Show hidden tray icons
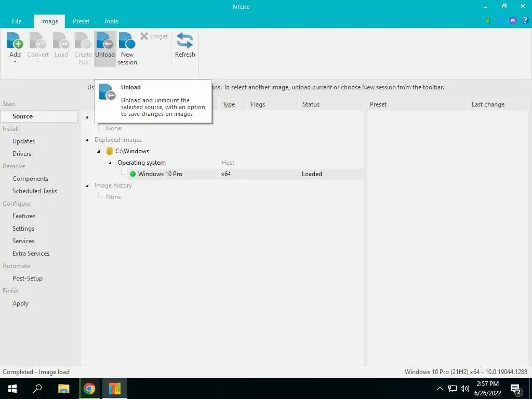This screenshot has width=532, height=399. pos(440,389)
